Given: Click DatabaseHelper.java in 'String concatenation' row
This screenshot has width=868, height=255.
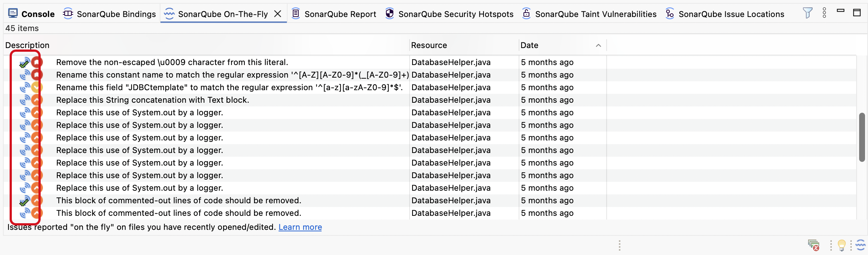Looking at the screenshot, I should 451,100.
